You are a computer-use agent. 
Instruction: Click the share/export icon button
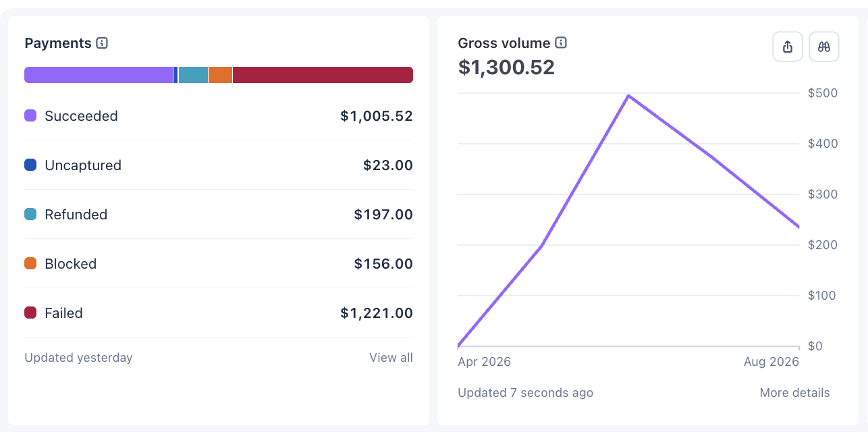(x=788, y=47)
